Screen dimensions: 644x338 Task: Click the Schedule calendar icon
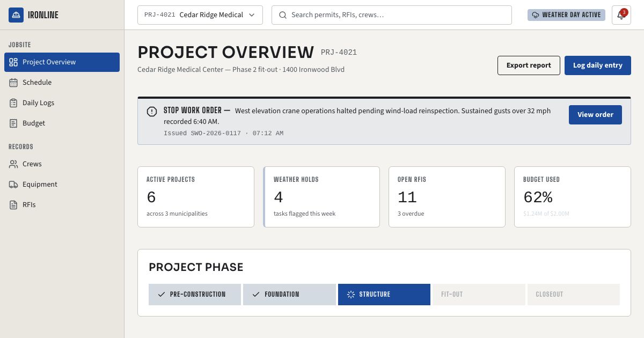click(13, 83)
